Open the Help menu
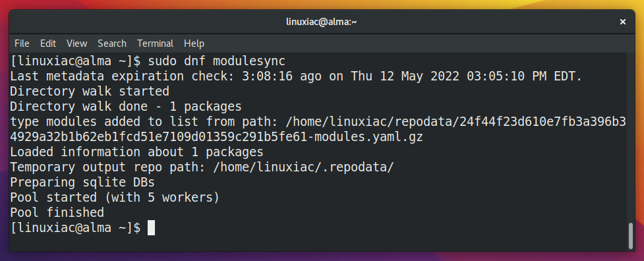644x261 pixels. pos(194,43)
